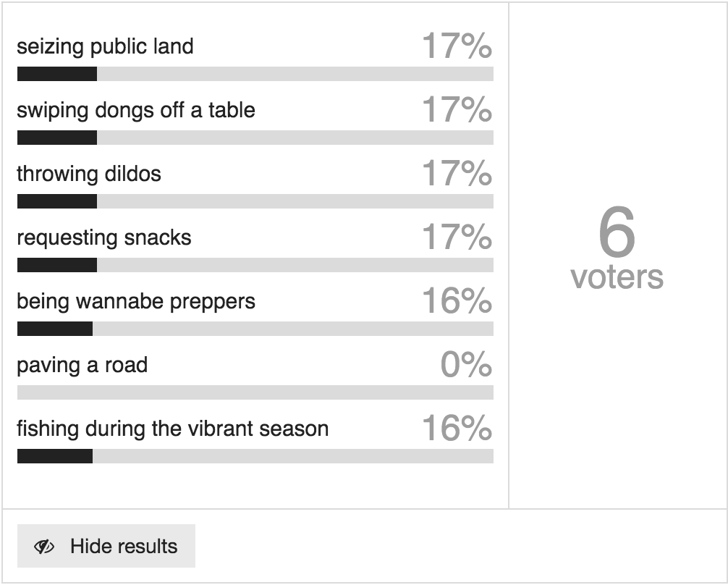Click the 6 voters count

pos(617,247)
